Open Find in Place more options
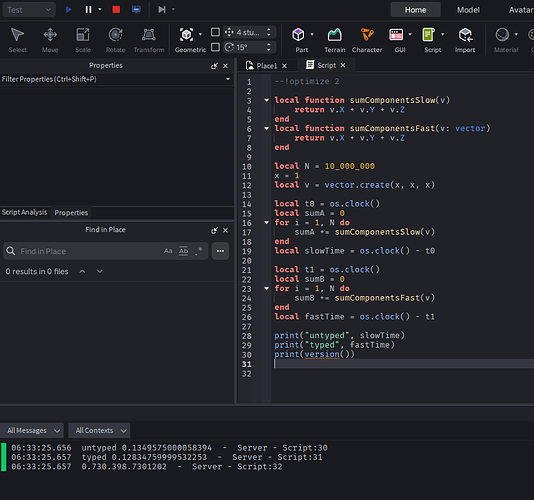 [220, 251]
